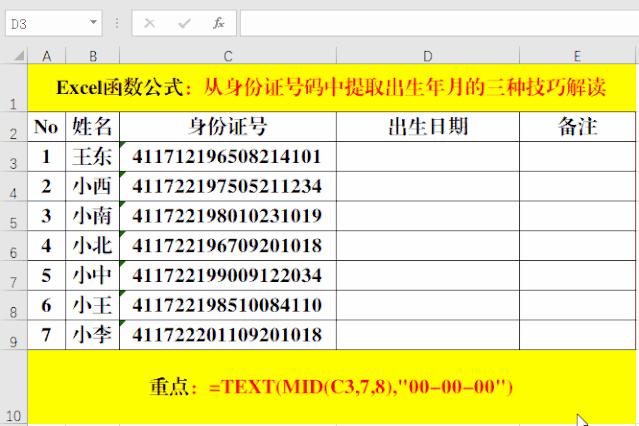Click the Enter checkmark icon in formula bar
The image size is (639, 426).
coord(184,23)
